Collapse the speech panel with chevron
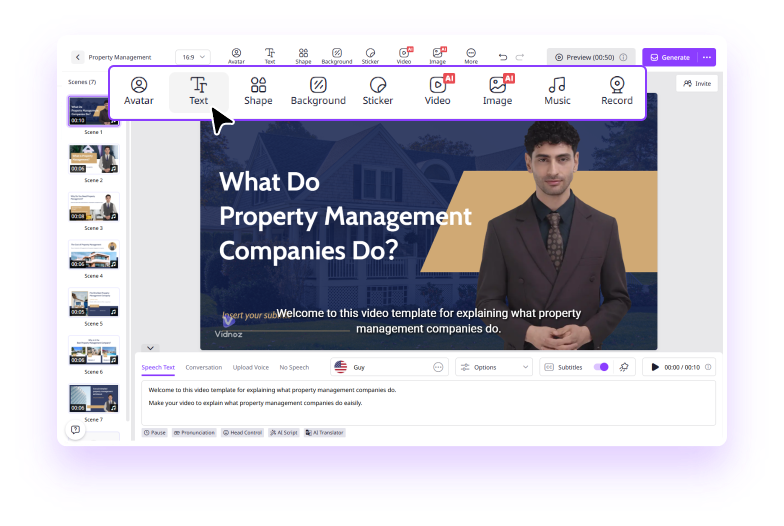Viewport: 784px width, 526px height. click(150, 348)
